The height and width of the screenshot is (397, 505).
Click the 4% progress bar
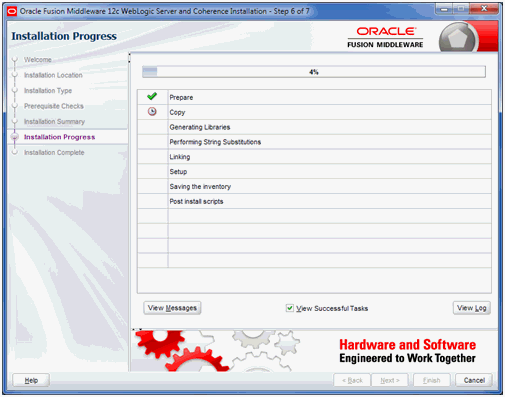314,72
